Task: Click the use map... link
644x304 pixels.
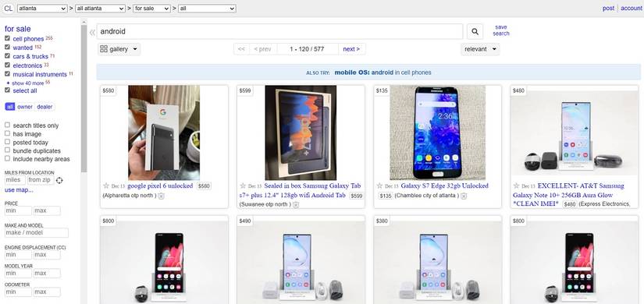Action: pyautogui.click(x=19, y=190)
